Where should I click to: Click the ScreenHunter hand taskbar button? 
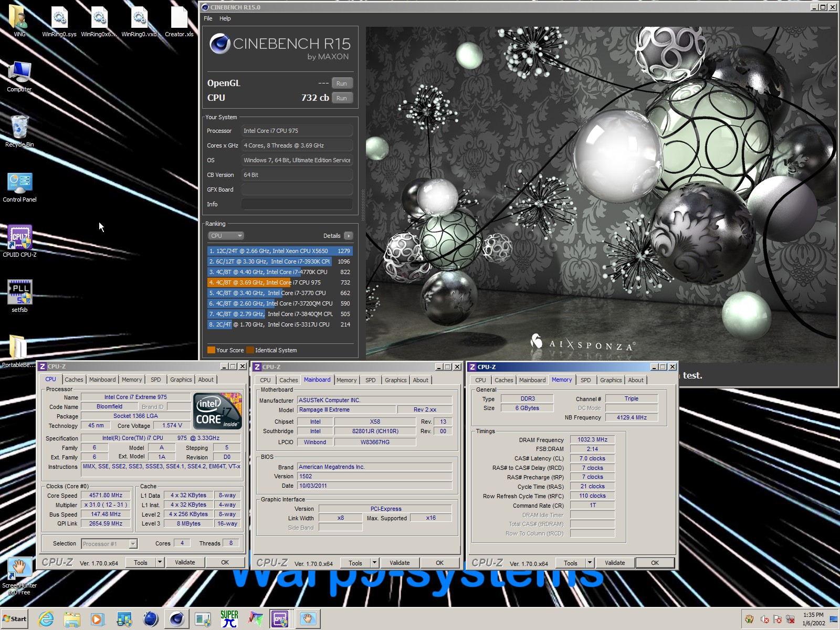coord(308,619)
